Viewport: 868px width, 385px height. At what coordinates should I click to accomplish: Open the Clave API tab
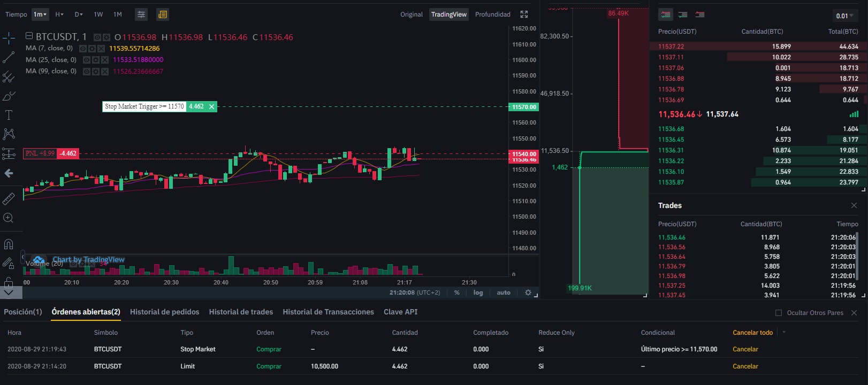[x=401, y=312]
